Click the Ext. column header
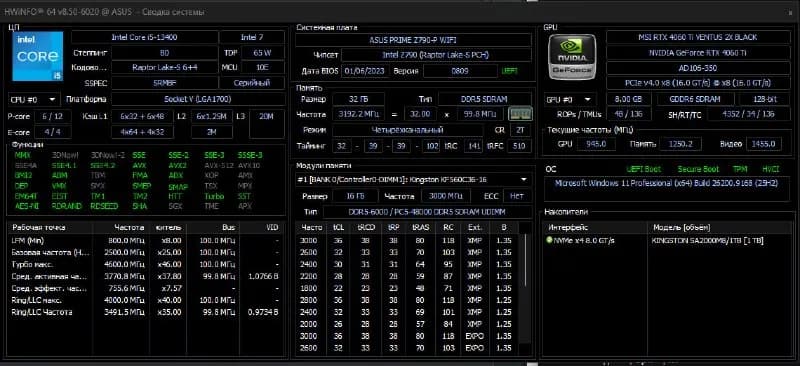This screenshot has width=800, height=366. pyautogui.click(x=474, y=228)
